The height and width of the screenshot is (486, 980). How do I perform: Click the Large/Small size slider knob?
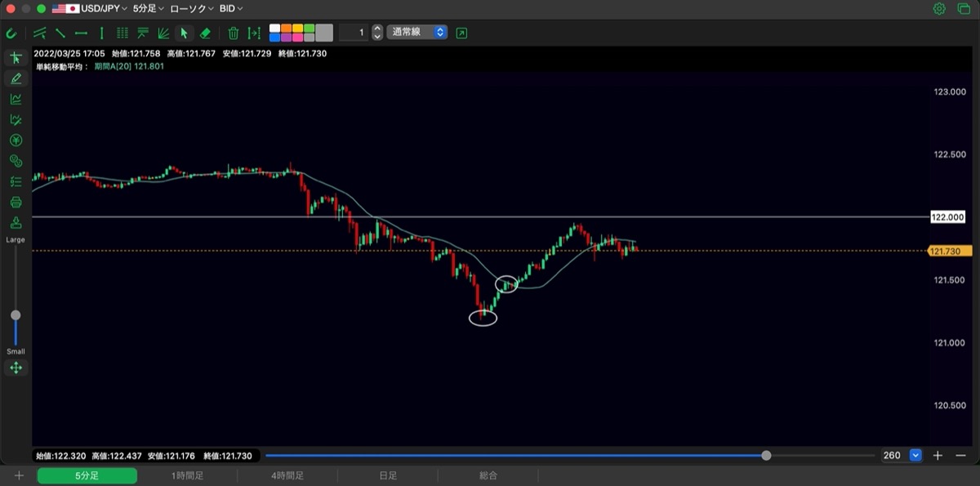click(x=16, y=315)
